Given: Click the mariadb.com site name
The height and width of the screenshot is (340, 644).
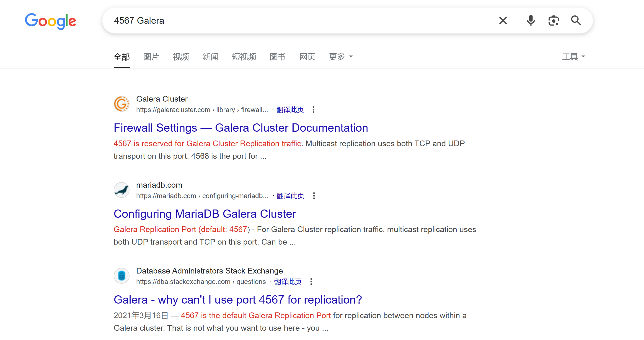Looking at the screenshot, I should click(x=159, y=185).
